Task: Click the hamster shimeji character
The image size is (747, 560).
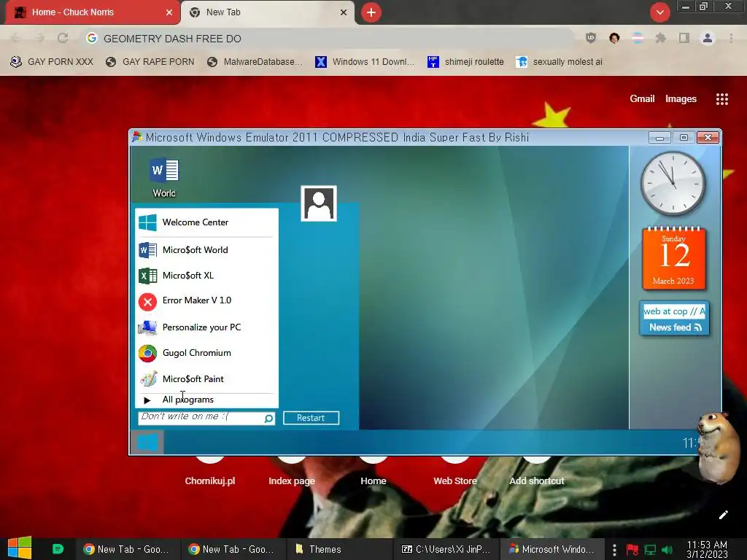Action: [x=719, y=447]
